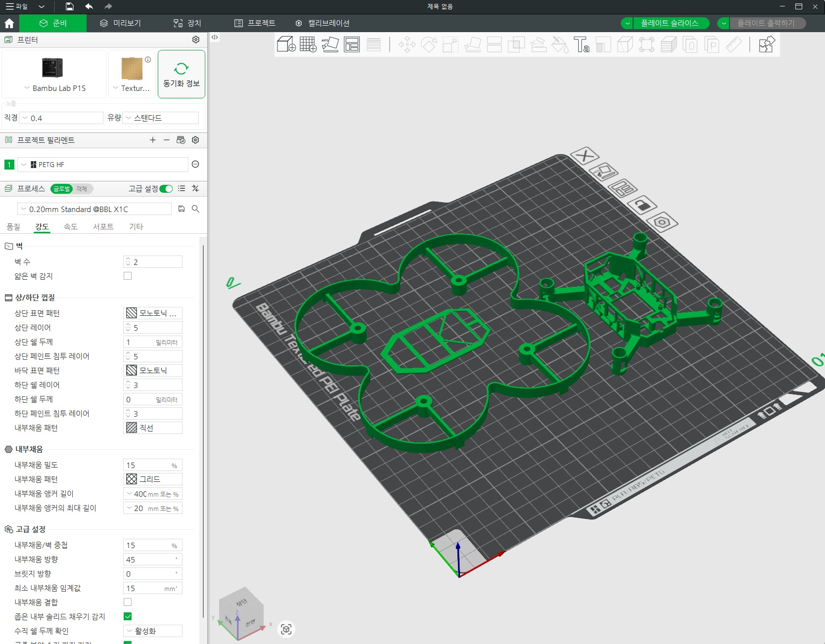The width and height of the screenshot is (825, 644).
Task: Open the 내부채움 패턴 그리드 dropdown
Action: tap(153, 479)
